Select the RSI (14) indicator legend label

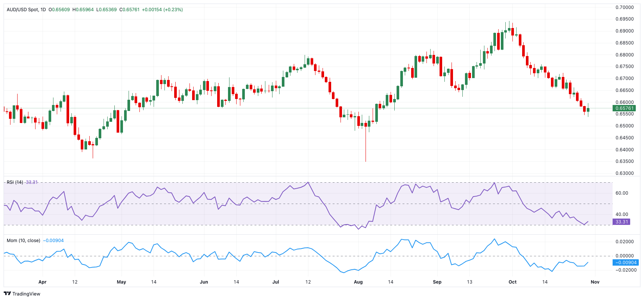15,182
